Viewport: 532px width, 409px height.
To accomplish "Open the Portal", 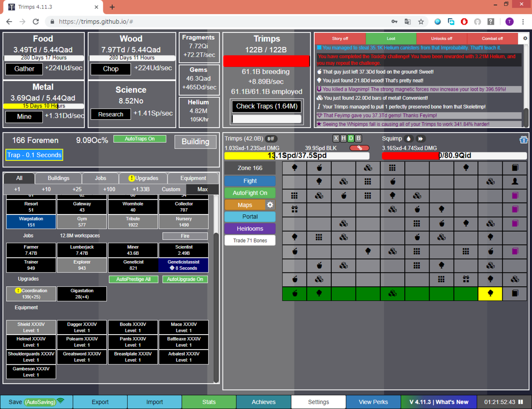I will [250, 217].
